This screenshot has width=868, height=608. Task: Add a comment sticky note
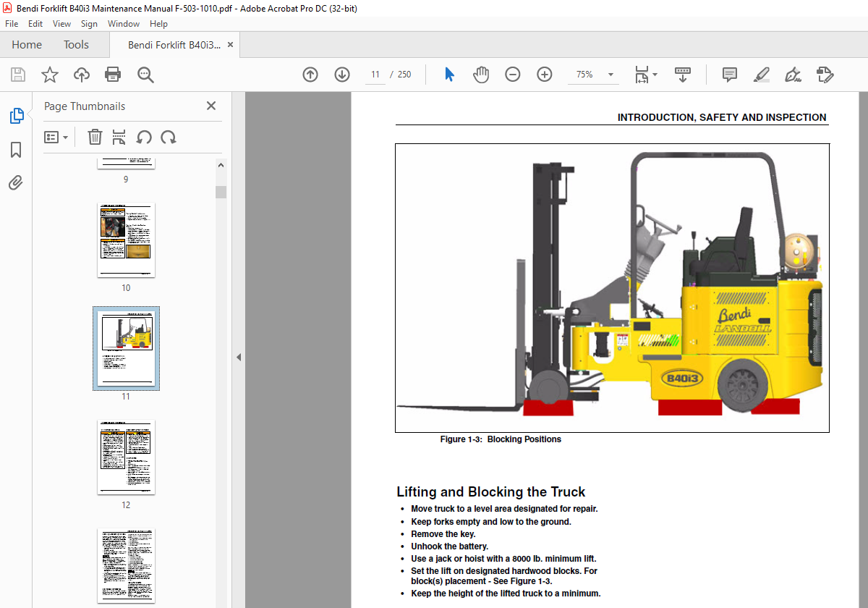pos(730,75)
